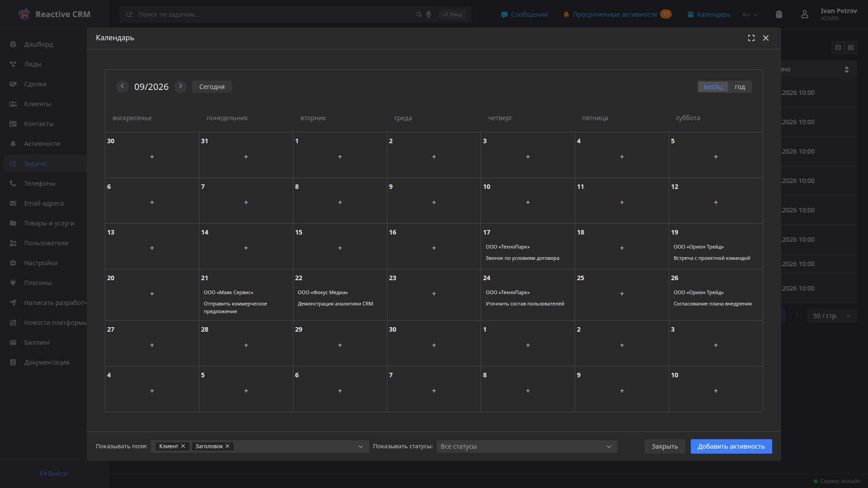Viewport: 868px width, 488px height.
Task: Click the overdue activities bell icon
Action: click(566, 14)
